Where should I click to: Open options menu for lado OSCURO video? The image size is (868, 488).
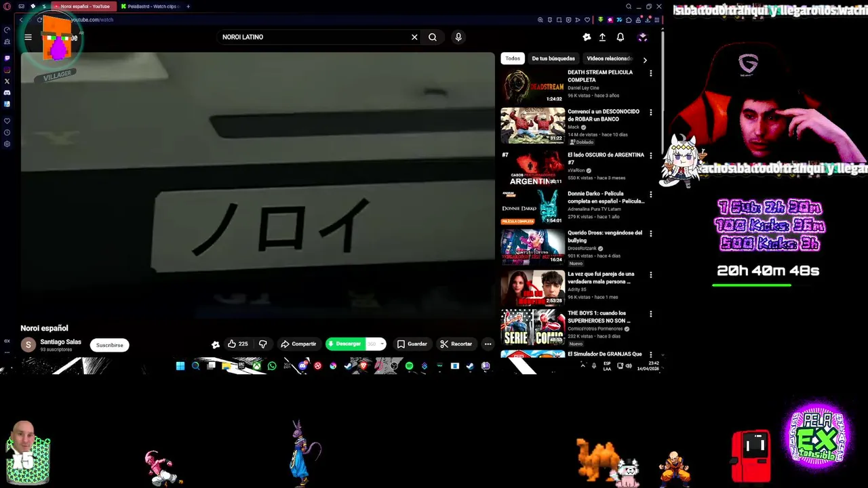[651, 156]
